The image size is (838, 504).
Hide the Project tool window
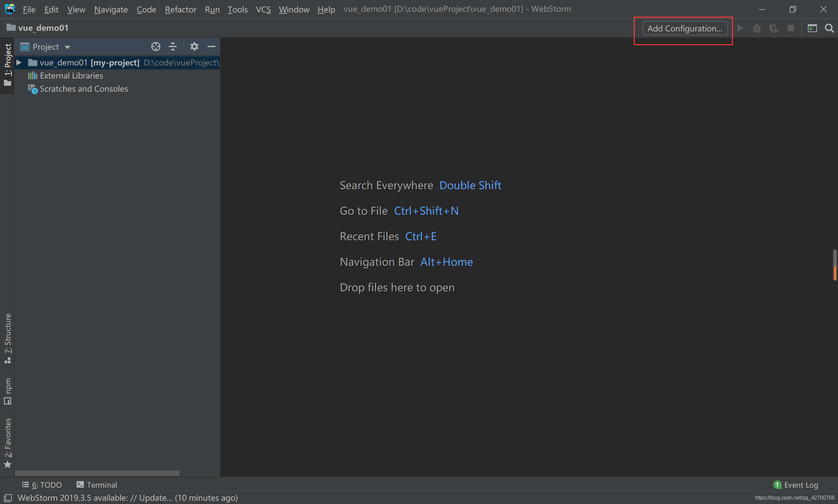(x=211, y=46)
